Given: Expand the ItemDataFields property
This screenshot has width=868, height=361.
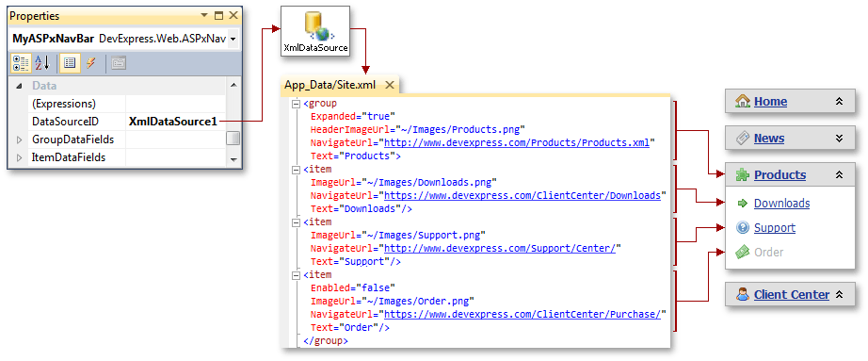Looking at the screenshot, I should [x=20, y=158].
